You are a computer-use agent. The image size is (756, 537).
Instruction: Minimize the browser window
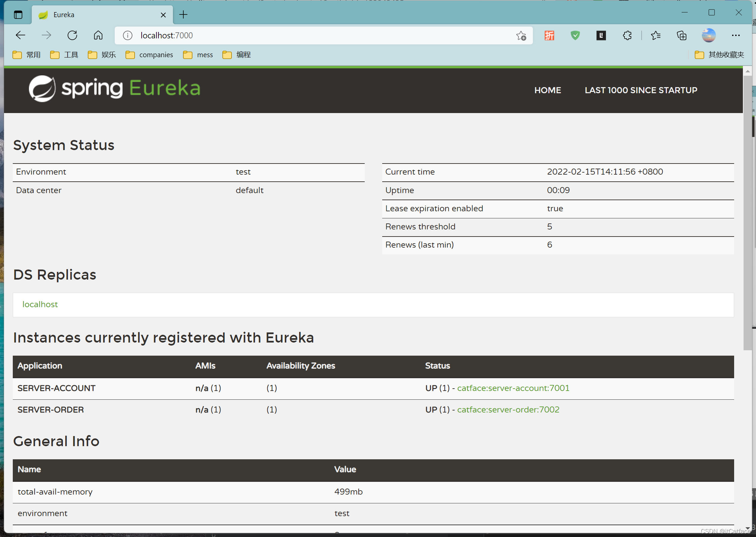685,13
